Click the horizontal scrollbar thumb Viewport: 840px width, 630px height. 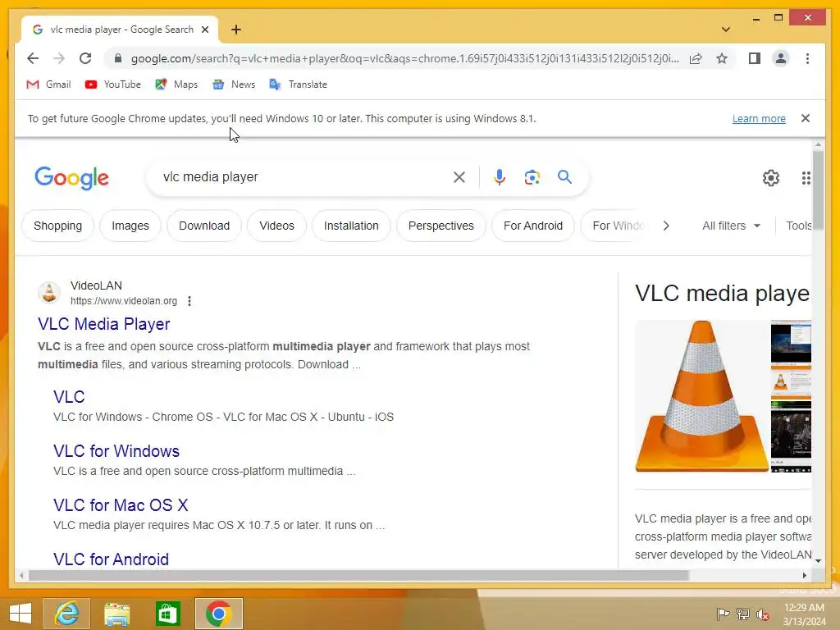(x=358, y=575)
